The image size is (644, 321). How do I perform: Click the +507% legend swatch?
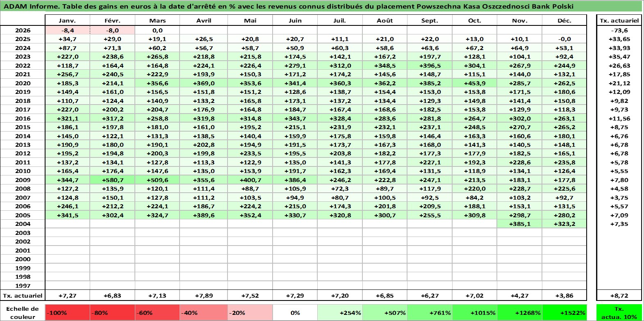coord(385,313)
